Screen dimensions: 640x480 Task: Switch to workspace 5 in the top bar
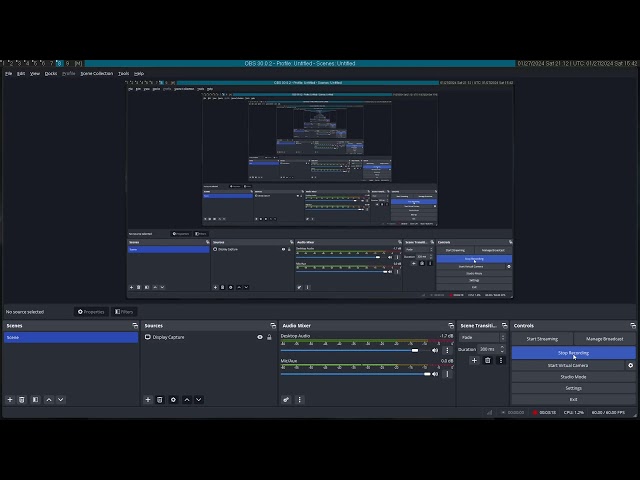(35, 64)
